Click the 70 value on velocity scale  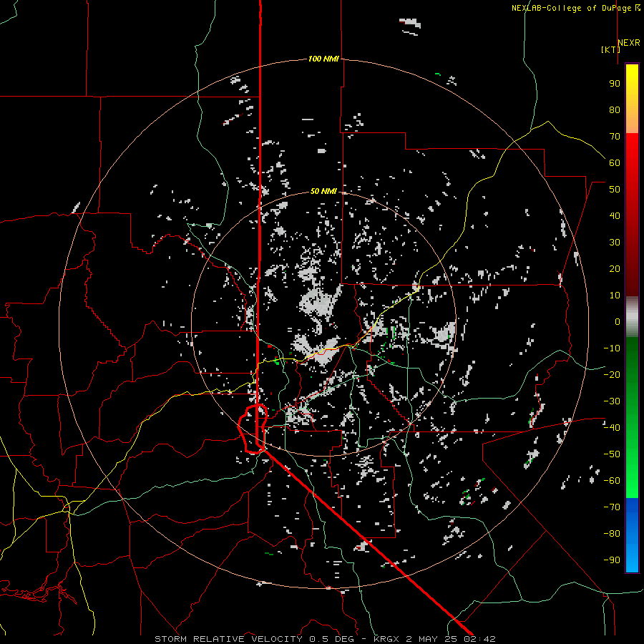[x=615, y=137]
